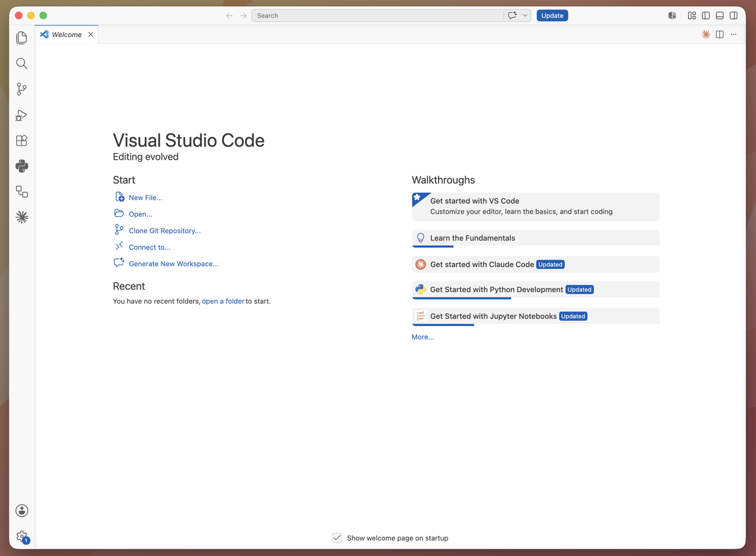The width and height of the screenshot is (756, 556).
Task: Open Get Started with Python Development walkthrough
Action: (536, 290)
